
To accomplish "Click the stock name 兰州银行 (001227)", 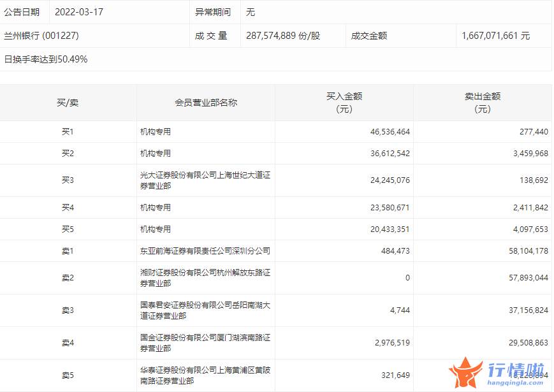I will (x=41, y=36).
